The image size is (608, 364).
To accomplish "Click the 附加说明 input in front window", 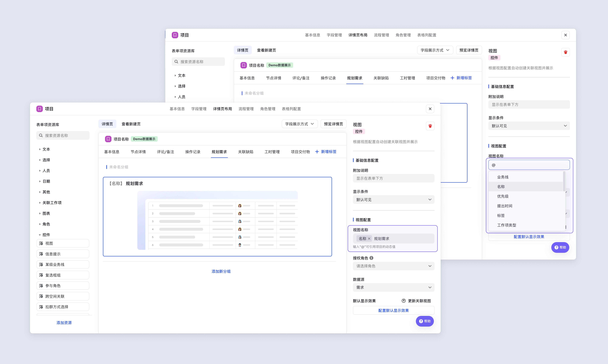I will pos(393,178).
